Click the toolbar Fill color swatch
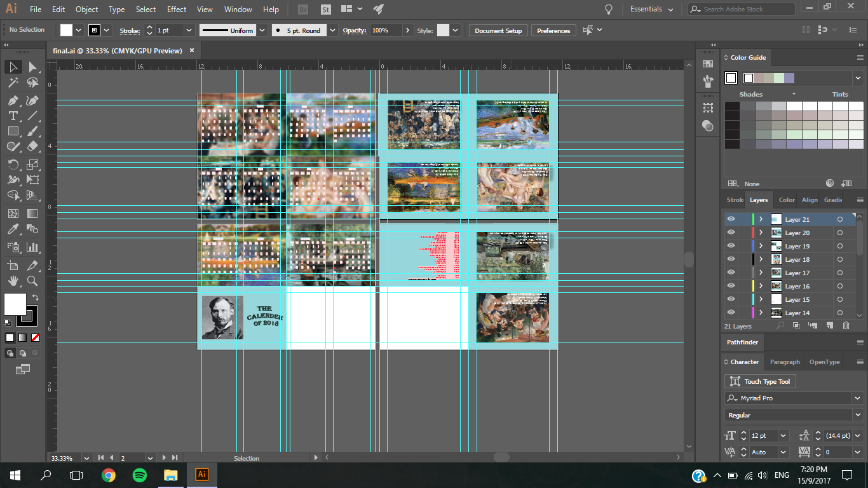Viewport: 868px width, 488px height. [15, 304]
